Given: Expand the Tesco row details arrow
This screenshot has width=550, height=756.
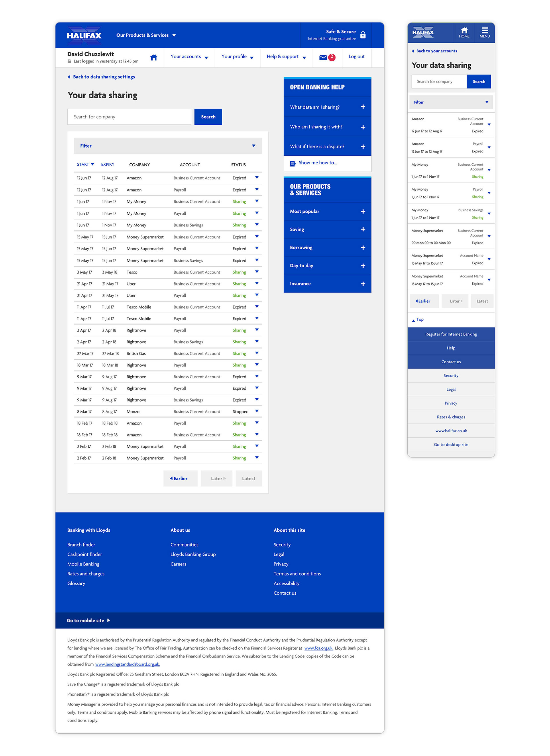Looking at the screenshot, I should pos(256,272).
